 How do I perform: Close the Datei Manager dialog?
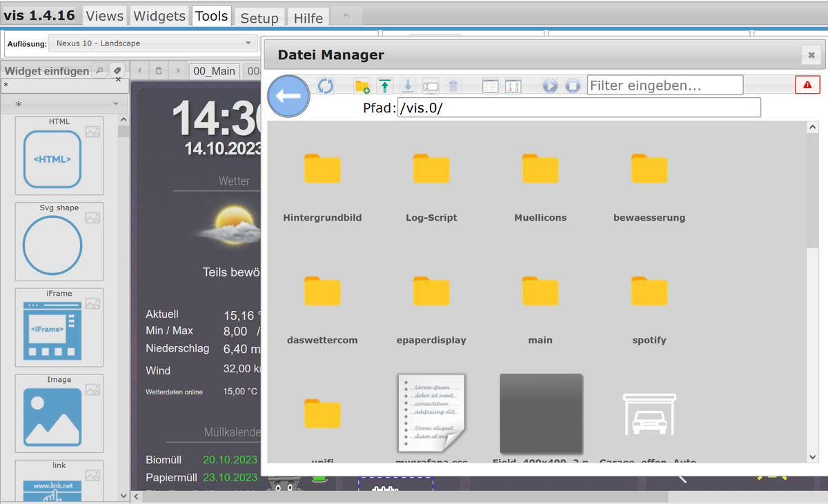pyautogui.click(x=811, y=55)
